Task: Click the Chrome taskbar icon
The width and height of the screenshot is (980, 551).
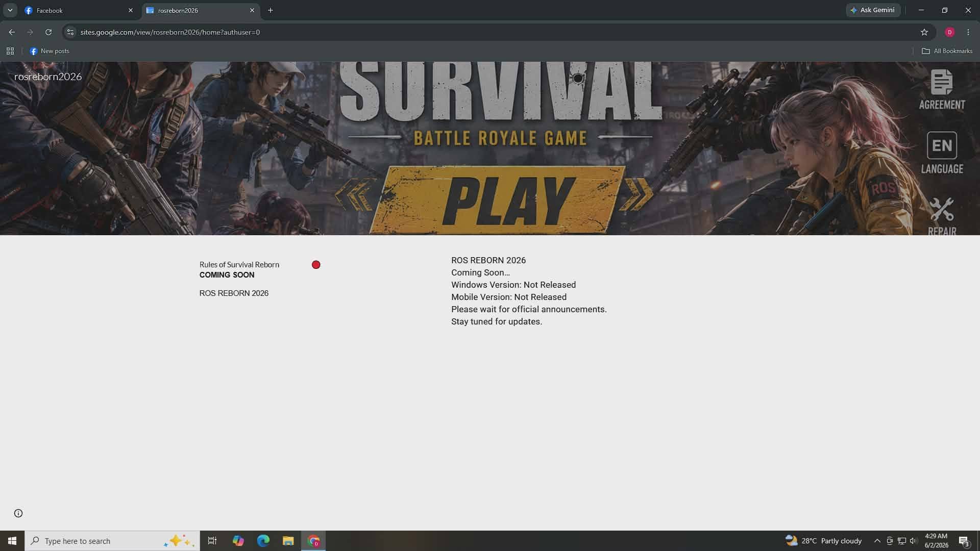Action: tap(314, 541)
